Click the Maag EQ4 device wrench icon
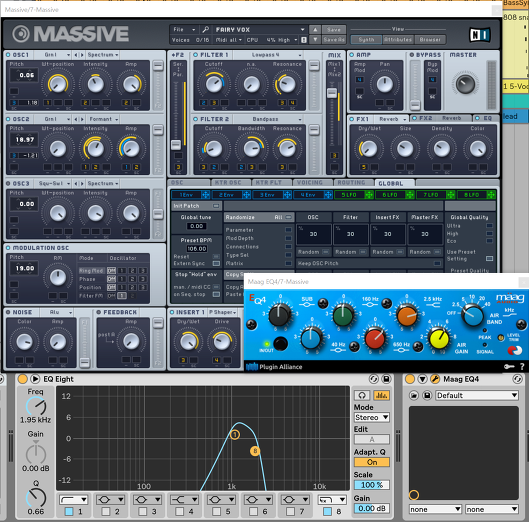Viewport: 529px width, 522px height. click(435, 379)
